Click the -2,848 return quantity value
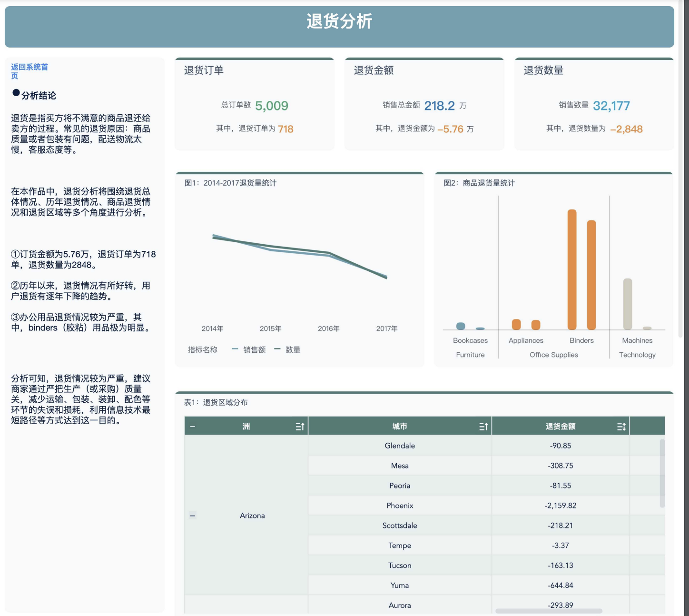The width and height of the screenshot is (689, 616). (626, 129)
